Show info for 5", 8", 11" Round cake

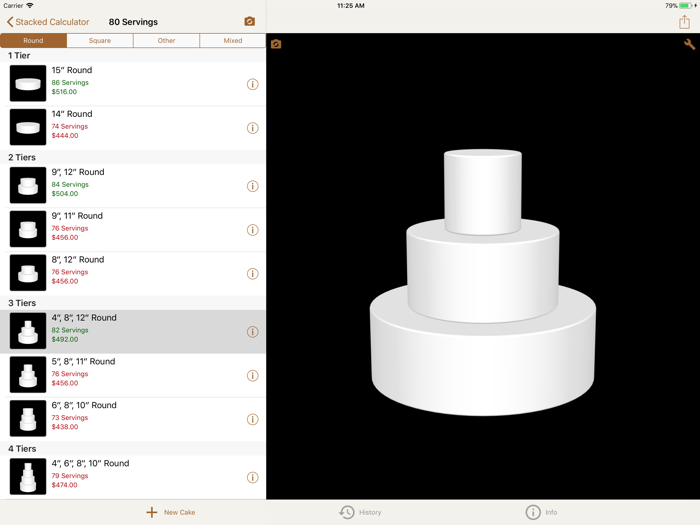[253, 375]
